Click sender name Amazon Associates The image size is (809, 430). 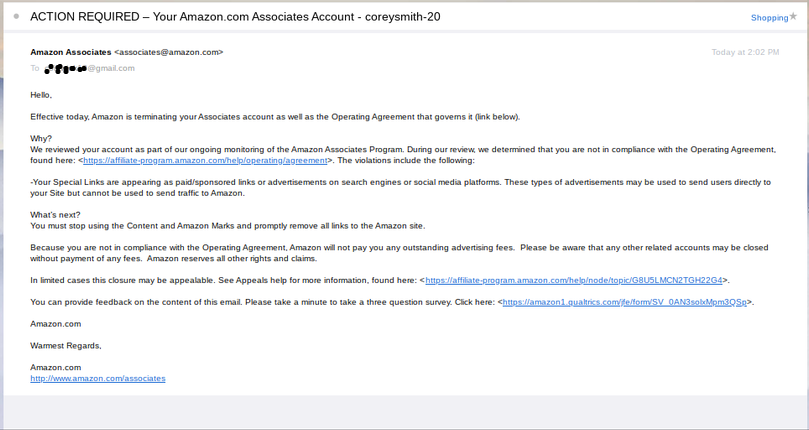tap(71, 52)
